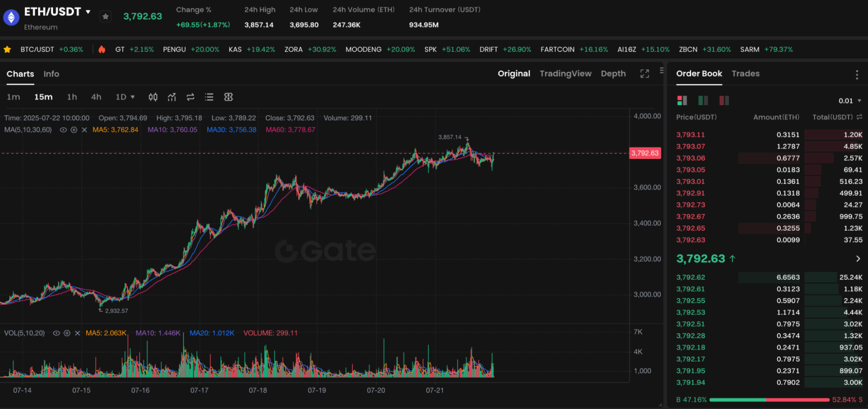
Task: Open the Depth chart view
Action: [613, 74]
